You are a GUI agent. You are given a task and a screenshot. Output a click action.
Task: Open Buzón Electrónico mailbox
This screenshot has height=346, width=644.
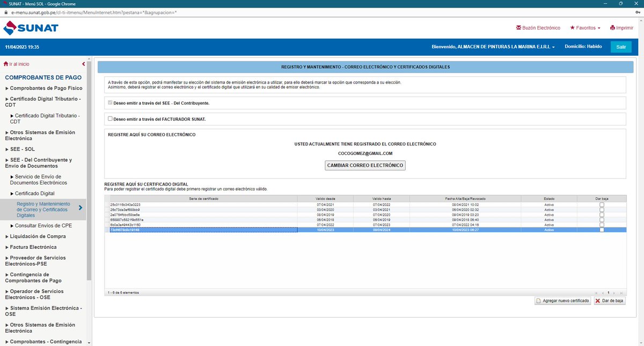tap(538, 28)
